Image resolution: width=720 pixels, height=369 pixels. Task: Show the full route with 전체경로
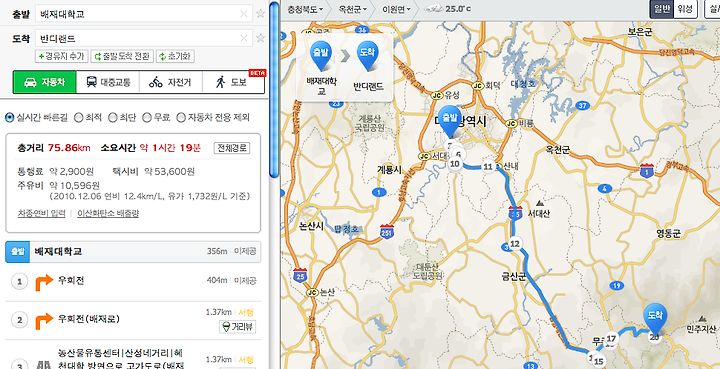232,148
